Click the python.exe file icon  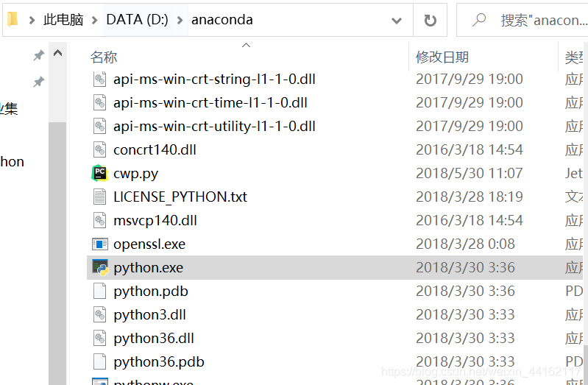[x=100, y=267]
